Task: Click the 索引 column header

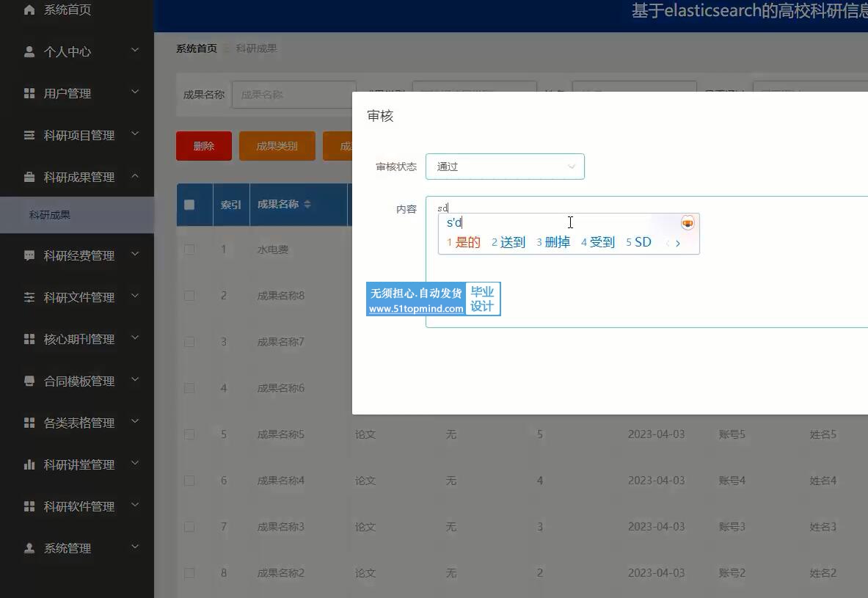Action: tap(231, 205)
